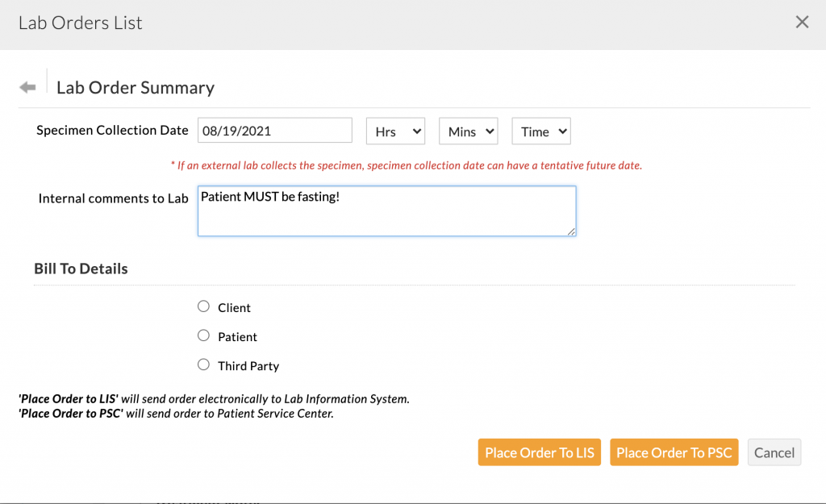This screenshot has height=504, width=826.
Task: Click the red external lab note text
Action: click(406, 165)
